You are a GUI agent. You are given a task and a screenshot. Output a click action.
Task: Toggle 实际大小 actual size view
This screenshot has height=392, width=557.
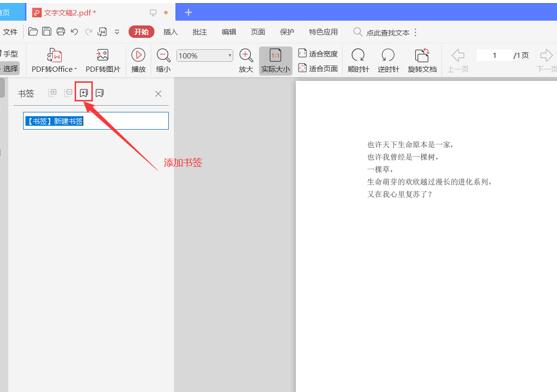tap(276, 61)
